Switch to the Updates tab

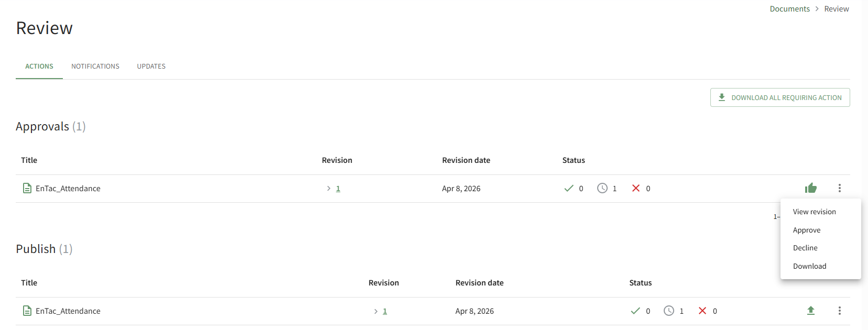151,67
